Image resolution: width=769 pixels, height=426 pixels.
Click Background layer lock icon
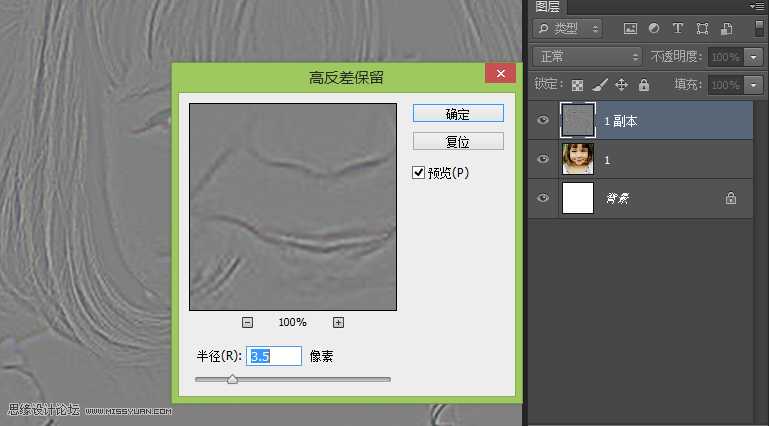click(x=731, y=198)
